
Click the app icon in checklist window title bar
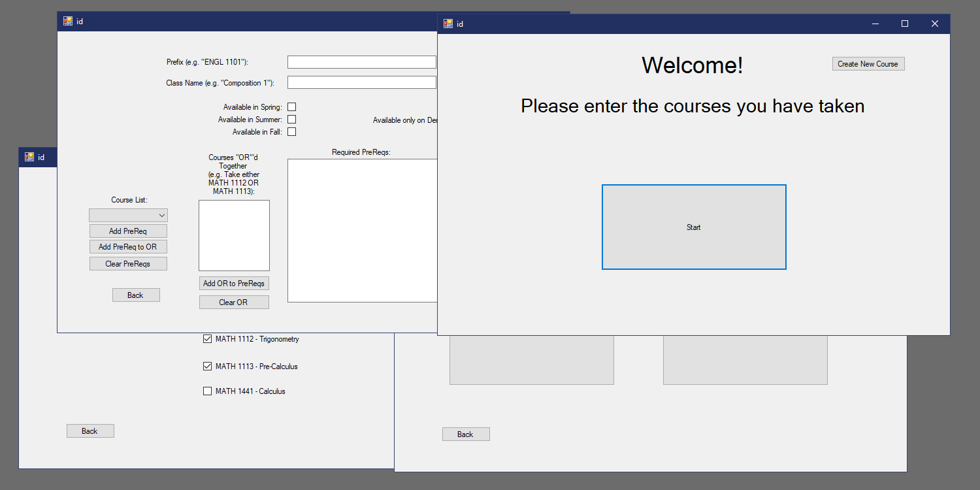29,157
